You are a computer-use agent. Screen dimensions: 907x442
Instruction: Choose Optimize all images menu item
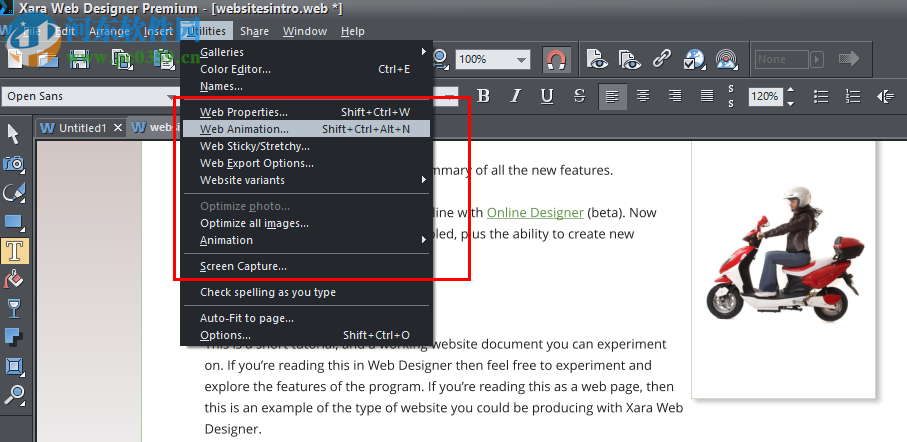tap(307, 223)
